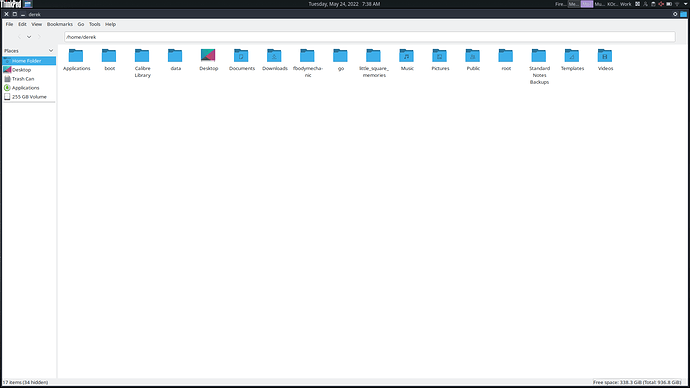Select the fbodymechanic folder

click(308, 62)
